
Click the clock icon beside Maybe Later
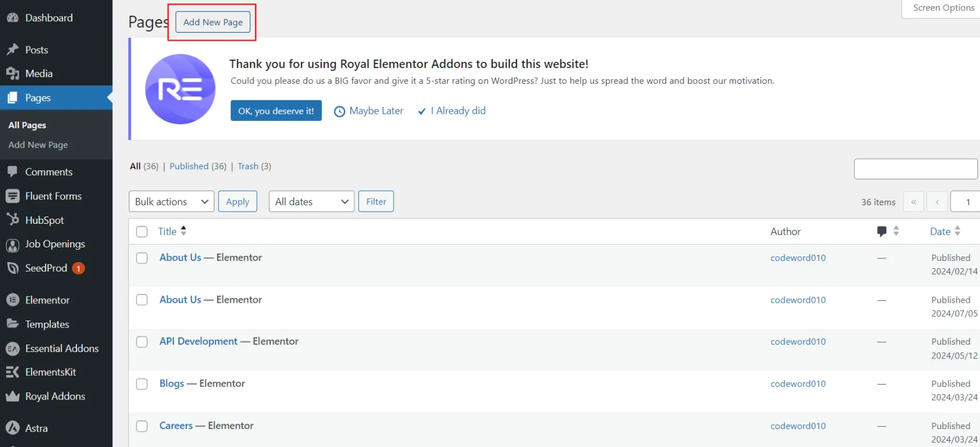[339, 111]
